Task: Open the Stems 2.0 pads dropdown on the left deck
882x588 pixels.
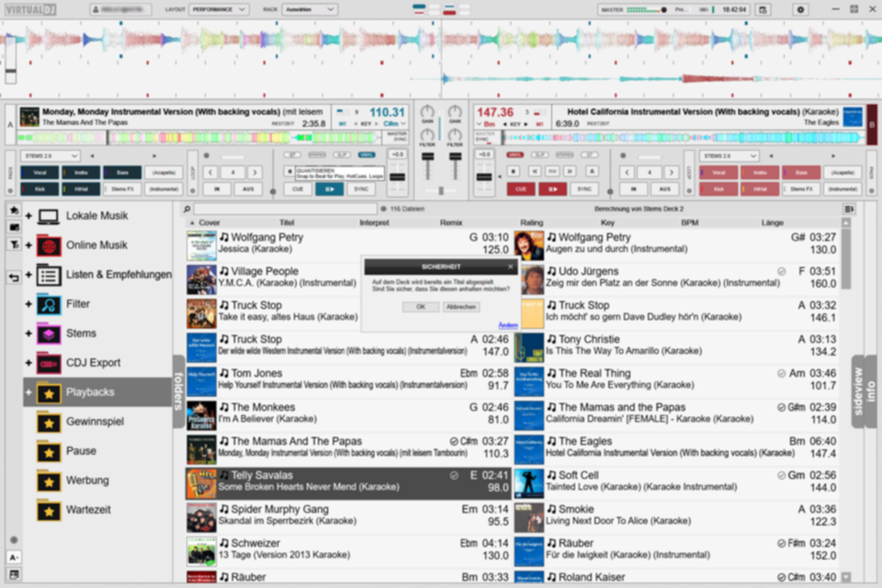Action: click(x=51, y=156)
